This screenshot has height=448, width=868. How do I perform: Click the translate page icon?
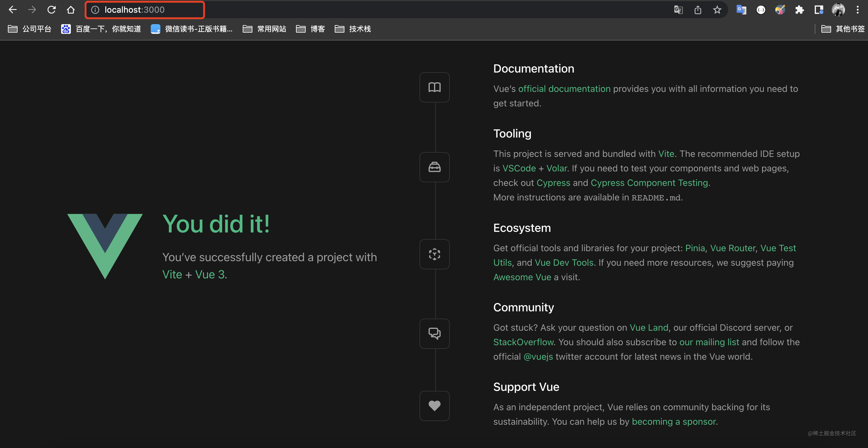point(678,10)
